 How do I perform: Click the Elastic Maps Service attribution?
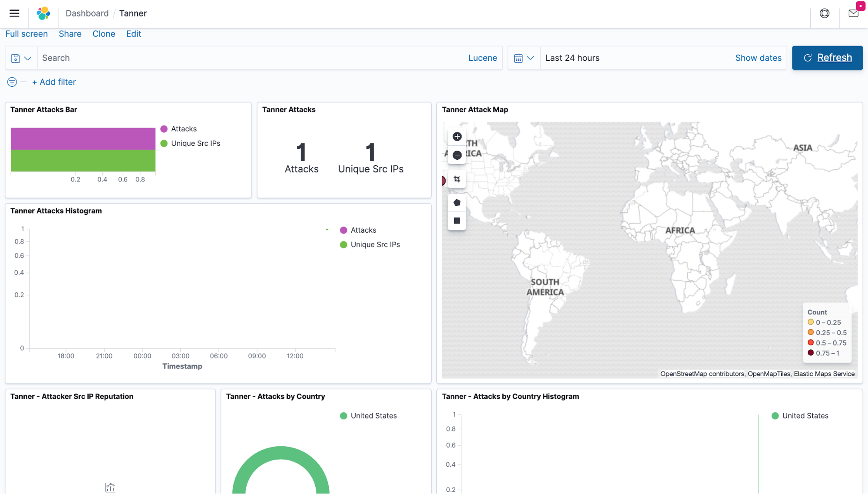tap(824, 374)
